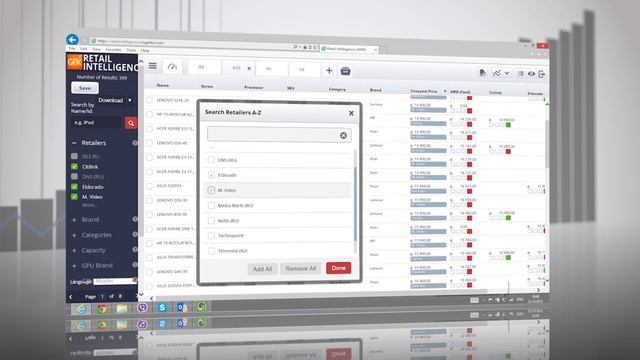
Task: Collapse the Retailers filter section
Action: click(x=74, y=143)
